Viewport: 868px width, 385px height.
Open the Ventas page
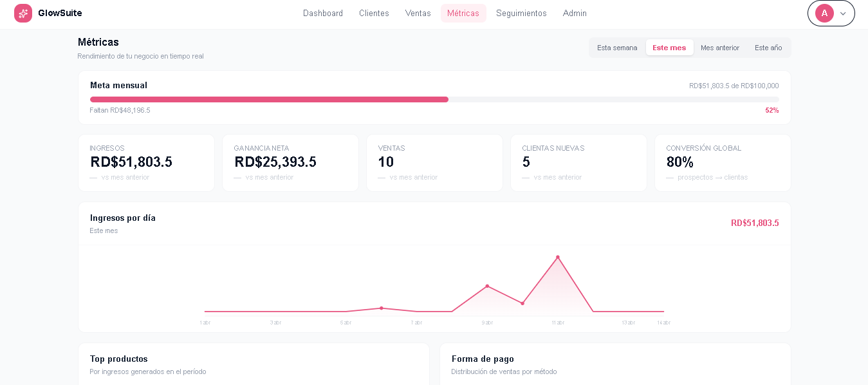click(x=418, y=14)
